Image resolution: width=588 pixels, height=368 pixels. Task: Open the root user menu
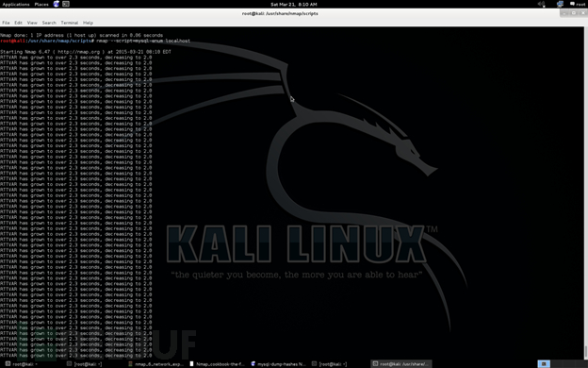[x=578, y=4]
